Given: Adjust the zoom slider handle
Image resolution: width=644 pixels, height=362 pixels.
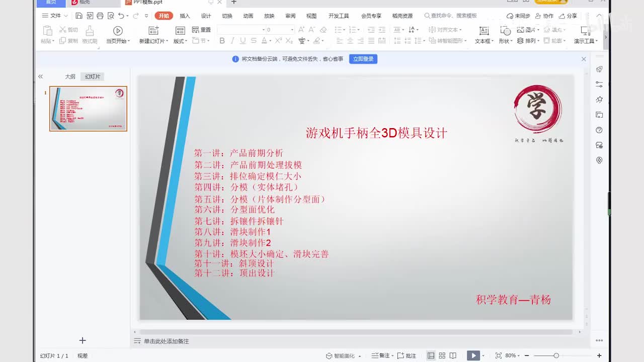Looking at the screenshot, I should 556,355.
